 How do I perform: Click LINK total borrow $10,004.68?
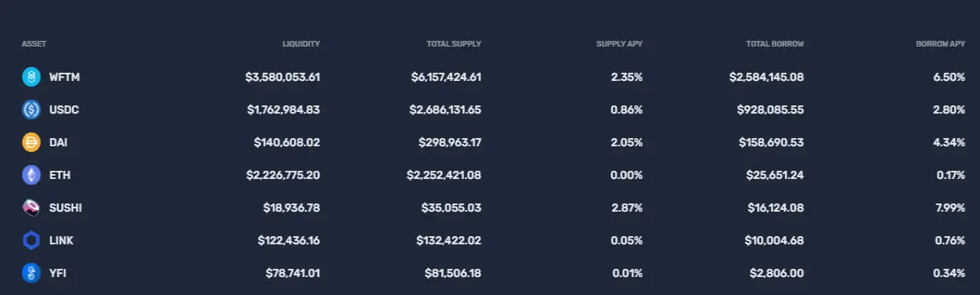pyautogui.click(x=773, y=240)
